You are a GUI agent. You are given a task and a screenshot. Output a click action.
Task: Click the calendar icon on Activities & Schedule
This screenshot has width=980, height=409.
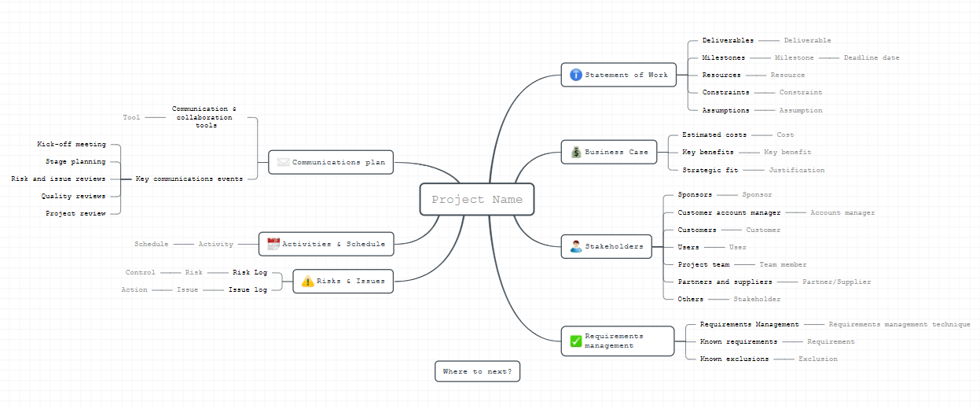[273, 244]
